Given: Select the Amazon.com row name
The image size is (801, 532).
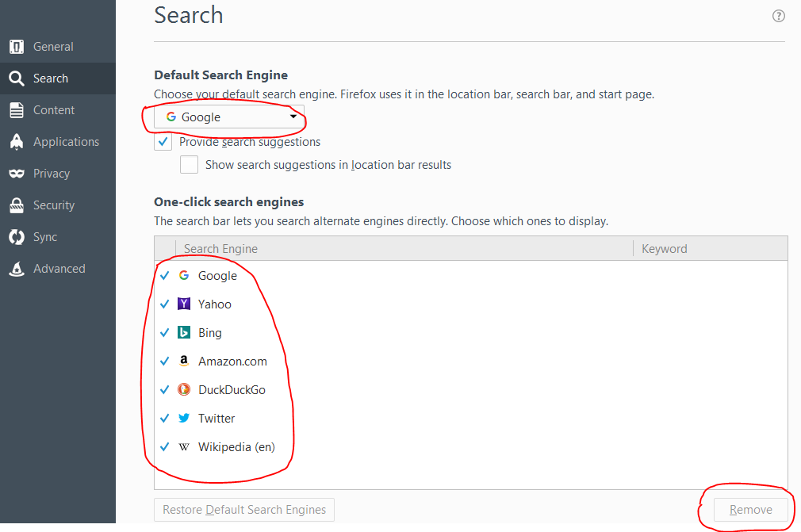Looking at the screenshot, I should pyautogui.click(x=232, y=362).
